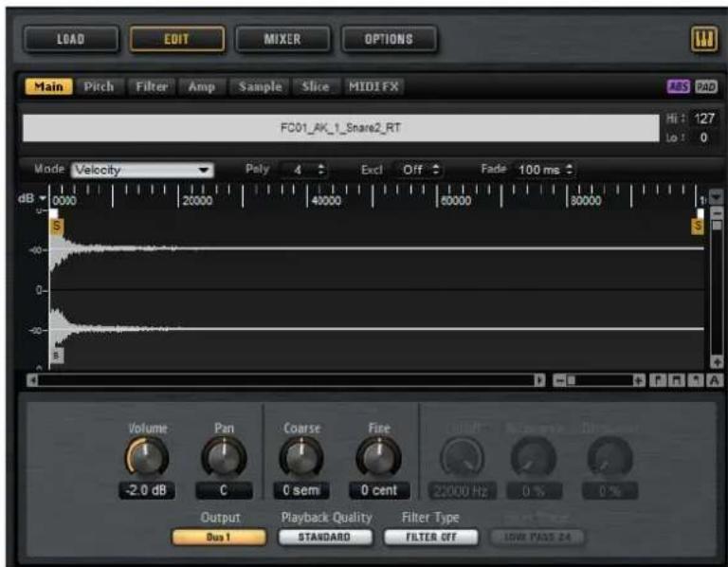Open the MIXER page
728x567 pixels.
pyautogui.click(x=282, y=39)
